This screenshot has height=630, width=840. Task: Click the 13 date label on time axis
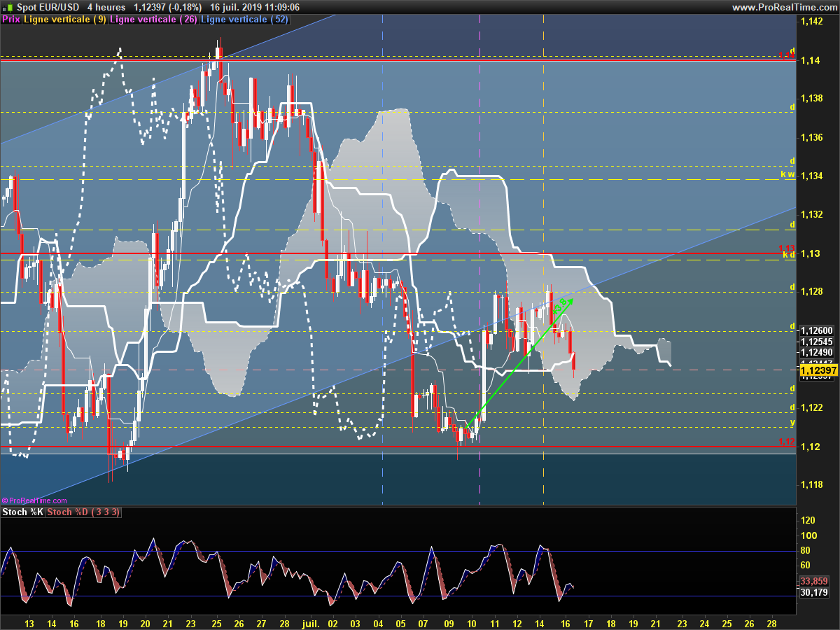click(29, 623)
